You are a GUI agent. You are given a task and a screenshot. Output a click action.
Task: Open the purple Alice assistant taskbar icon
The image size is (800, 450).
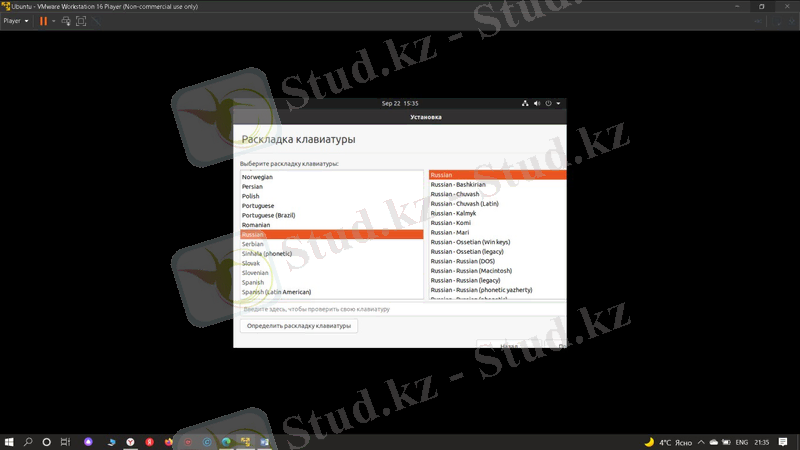pos(88,442)
